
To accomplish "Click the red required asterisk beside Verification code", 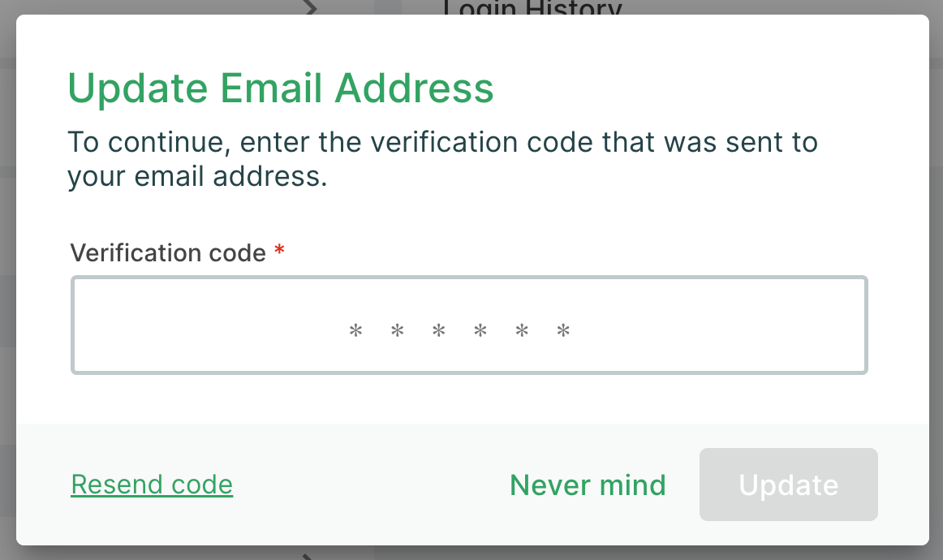I will 279,249.
